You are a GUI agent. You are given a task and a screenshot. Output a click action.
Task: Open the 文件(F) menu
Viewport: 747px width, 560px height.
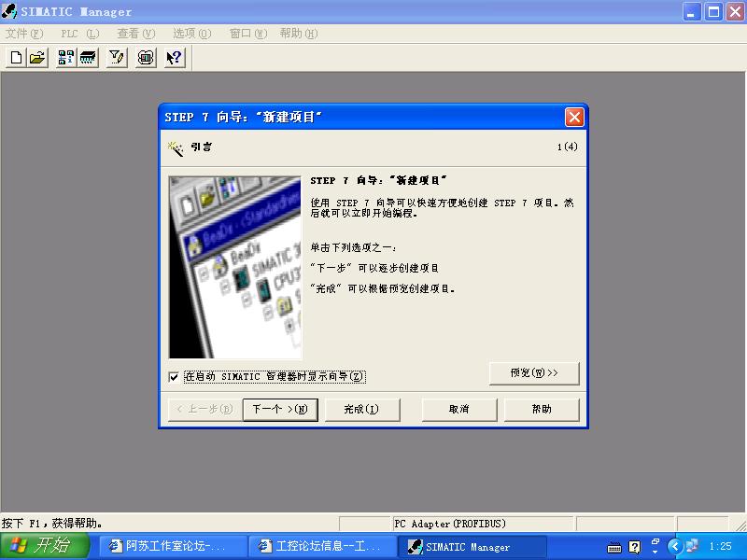[x=24, y=34]
